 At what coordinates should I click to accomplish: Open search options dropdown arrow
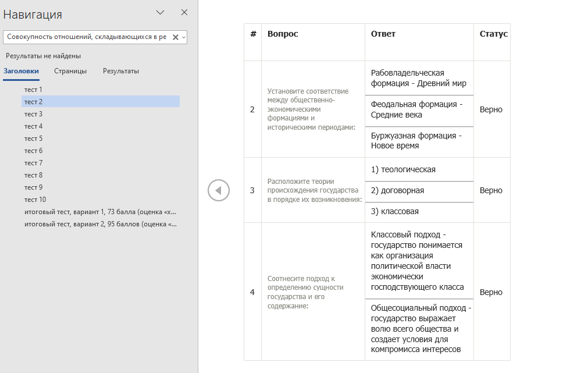pos(184,37)
